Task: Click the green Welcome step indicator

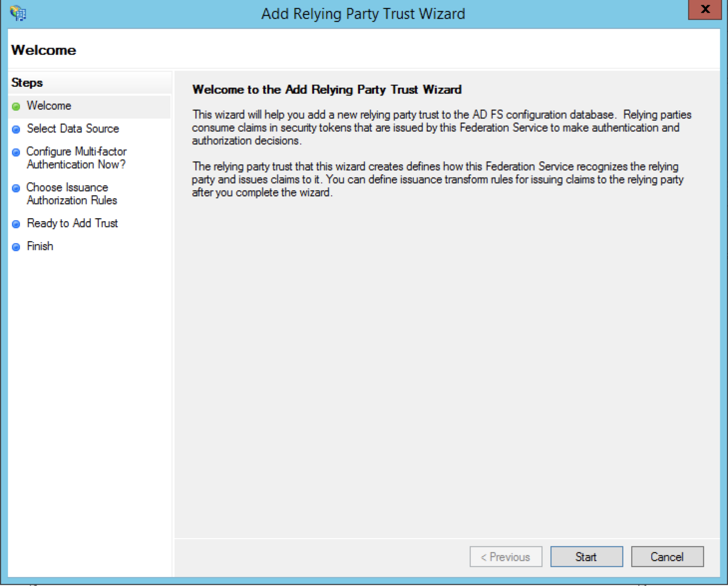Action: [17, 106]
